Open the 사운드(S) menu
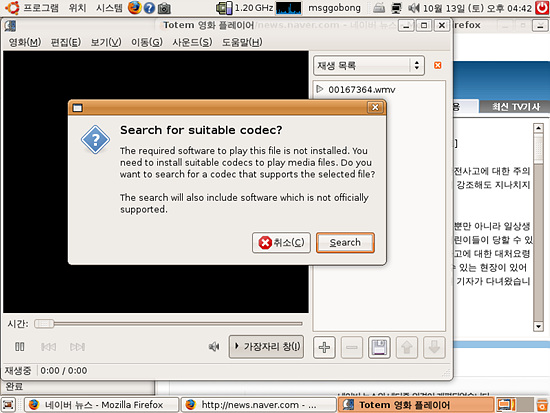This screenshot has height=413, width=550. pyautogui.click(x=192, y=42)
